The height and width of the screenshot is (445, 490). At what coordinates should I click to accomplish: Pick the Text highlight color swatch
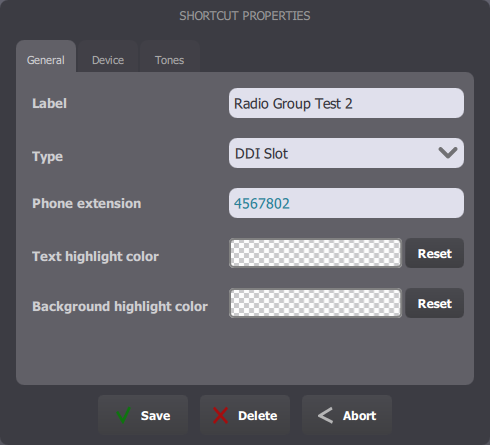(315, 253)
